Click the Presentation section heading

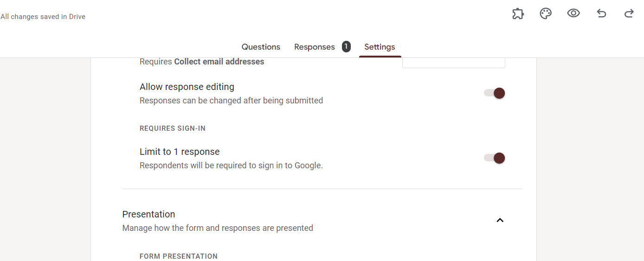click(x=148, y=214)
